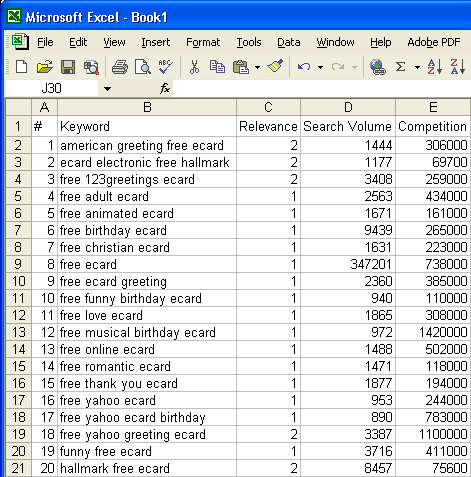This screenshot has height=477, width=471.
Task: Expand the AutoSum functions dropdown arrow
Action: tap(417, 67)
